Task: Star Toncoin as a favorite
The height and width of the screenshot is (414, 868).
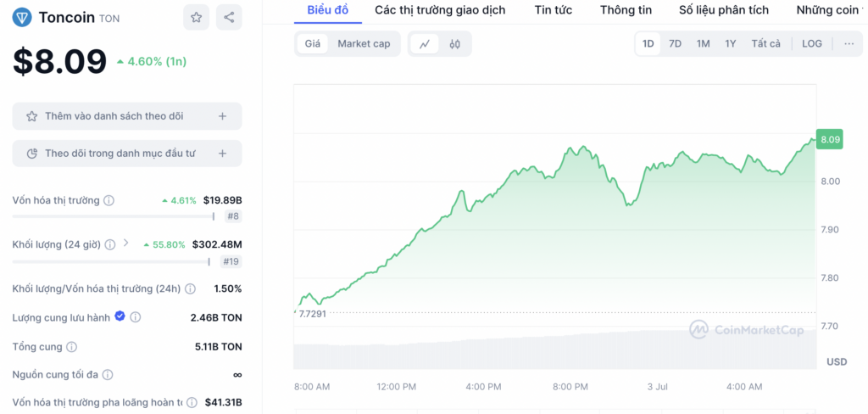Action: (196, 17)
